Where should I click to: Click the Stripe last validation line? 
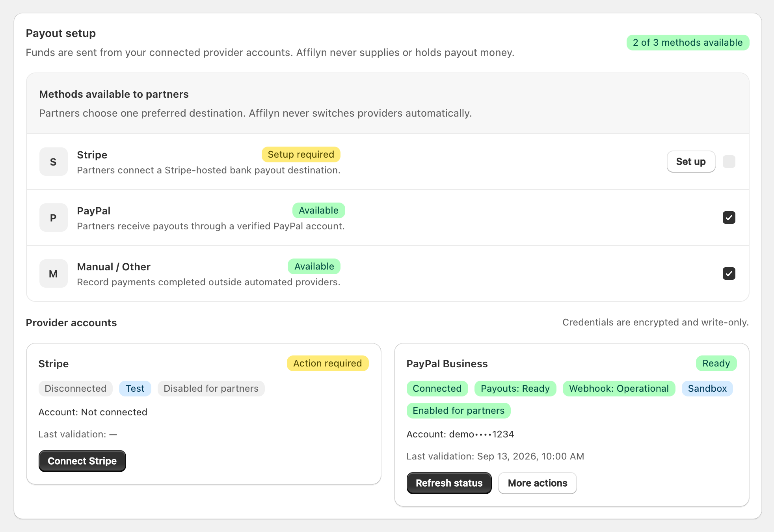coord(78,434)
